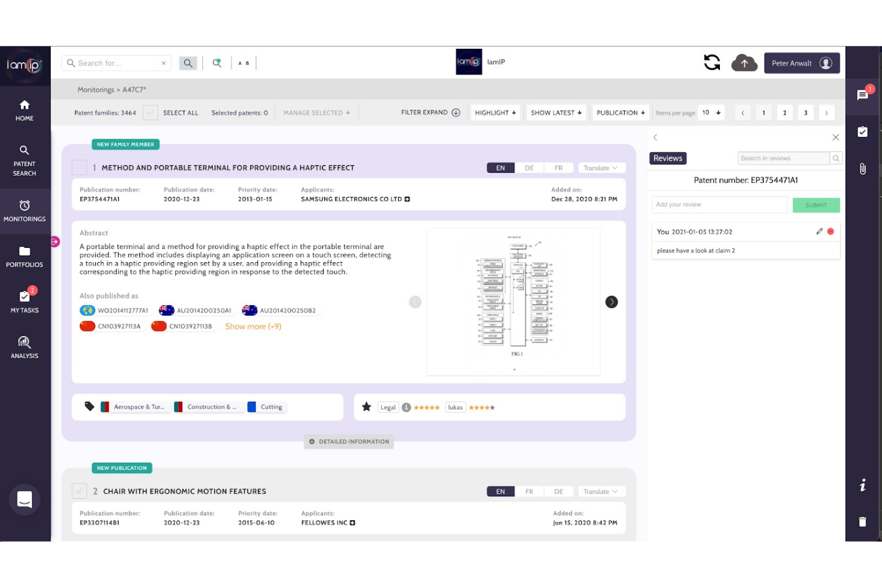Screen dimensions: 882x588
Task: Open the Show Latest dropdown
Action: (556, 113)
